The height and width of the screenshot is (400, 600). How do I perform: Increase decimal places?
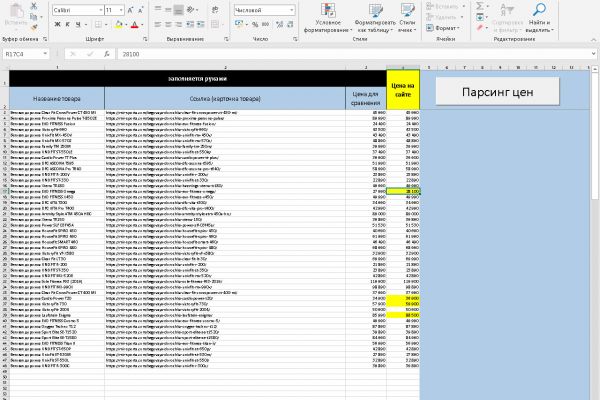click(x=279, y=24)
